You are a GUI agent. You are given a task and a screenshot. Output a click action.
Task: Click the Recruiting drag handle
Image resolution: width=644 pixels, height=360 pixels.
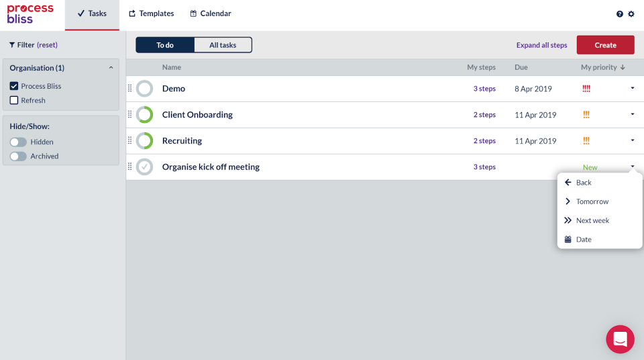[x=130, y=141]
